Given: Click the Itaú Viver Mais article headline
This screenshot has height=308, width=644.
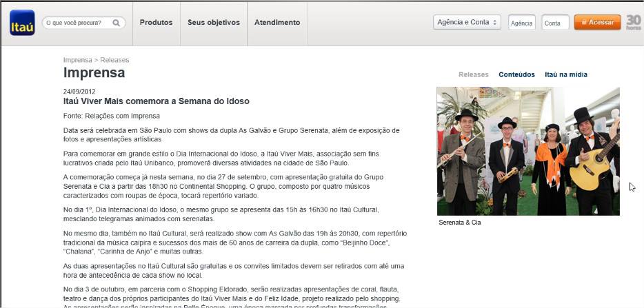Looking at the screenshot, I should pos(157,101).
